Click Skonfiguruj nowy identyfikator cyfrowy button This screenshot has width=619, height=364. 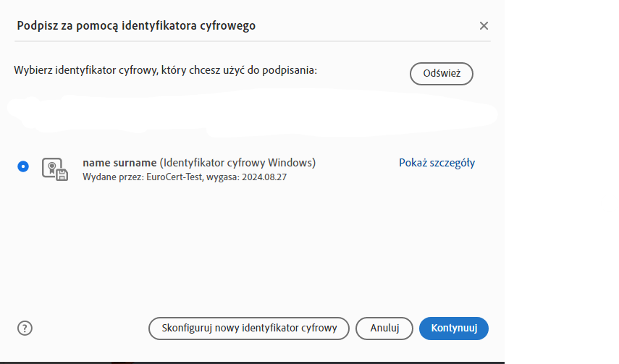[x=249, y=328]
